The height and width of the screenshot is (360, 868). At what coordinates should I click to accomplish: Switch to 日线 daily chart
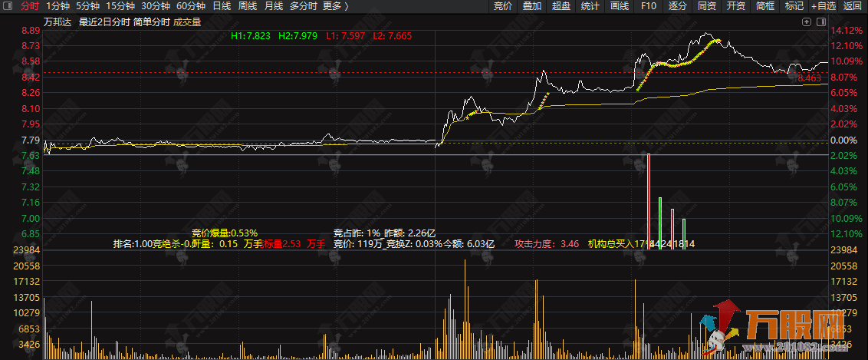(222, 6)
